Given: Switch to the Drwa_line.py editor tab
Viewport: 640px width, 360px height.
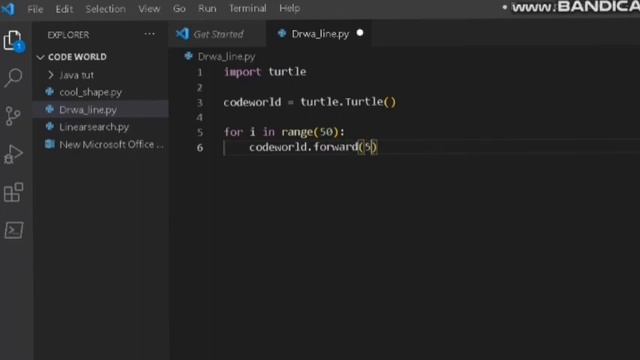Looking at the screenshot, I should [320, 34].
